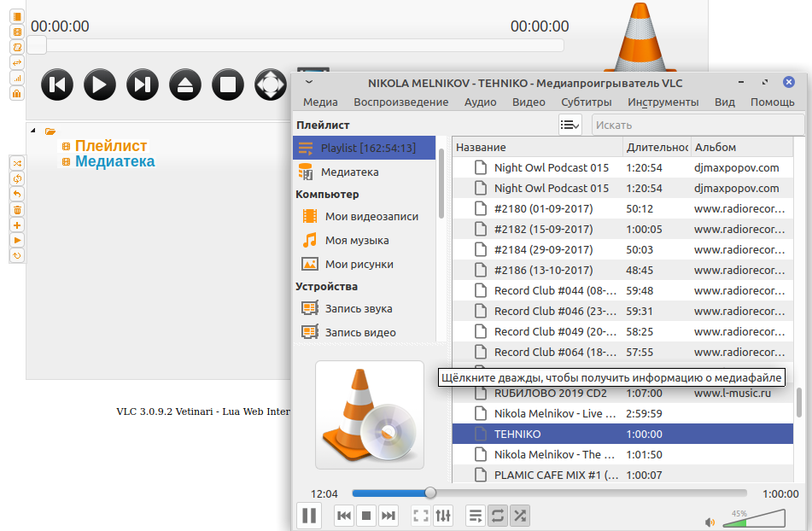Screen dimensions: 812x531
Task: Collapse the root folder tree arrow
Action: [x=32, y=131]
